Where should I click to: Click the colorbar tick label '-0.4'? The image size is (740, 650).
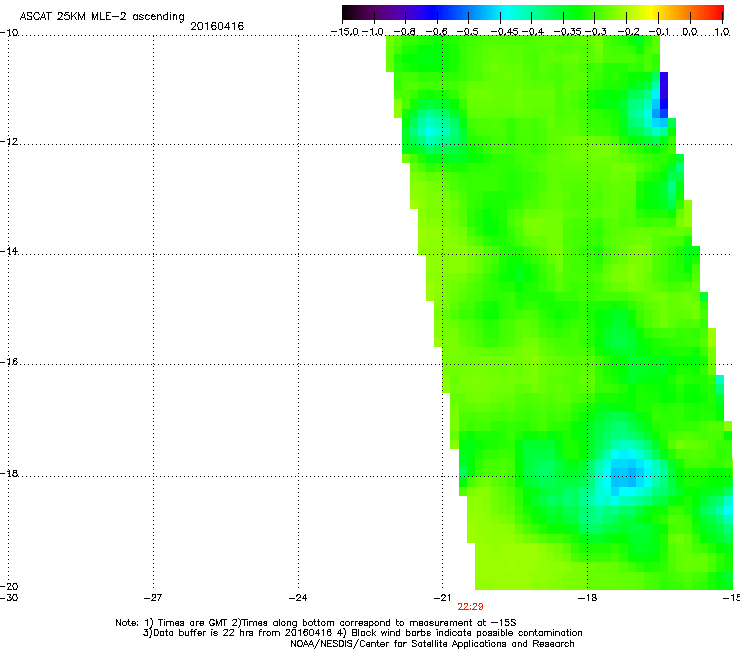(533, 32)
